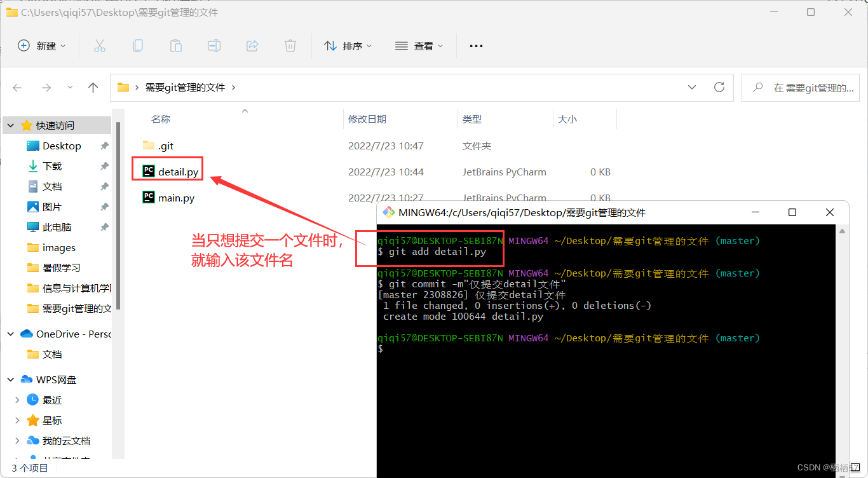This screenshot has width=868, height=478.
Task: Sort by 名称 column header
Action: click(161, 119)
